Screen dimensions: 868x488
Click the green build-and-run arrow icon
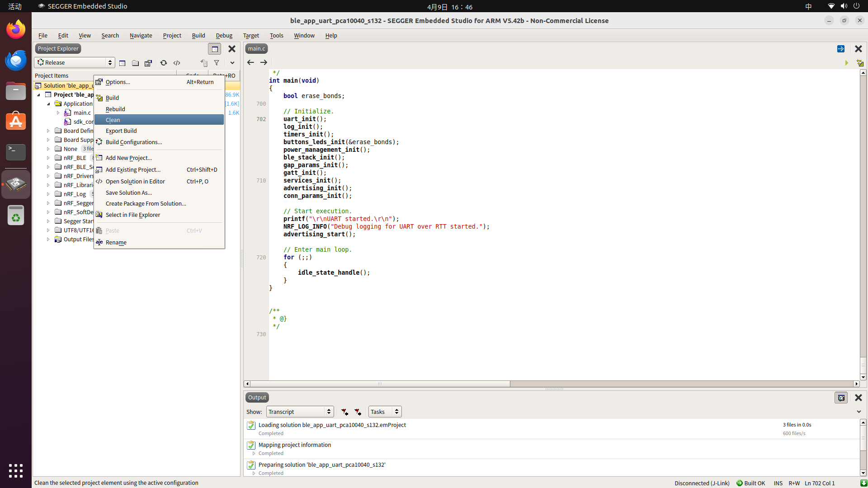tap(846, 63)
